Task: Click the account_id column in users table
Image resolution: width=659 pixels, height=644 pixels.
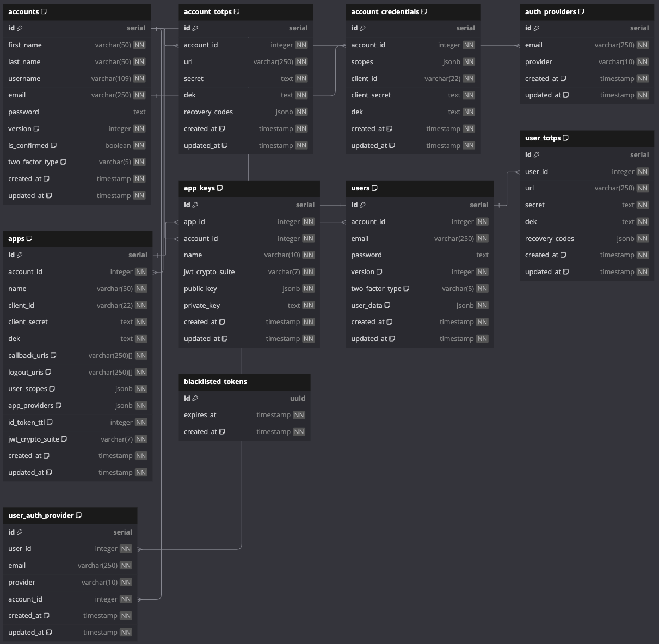Action: tap(420, 222)
